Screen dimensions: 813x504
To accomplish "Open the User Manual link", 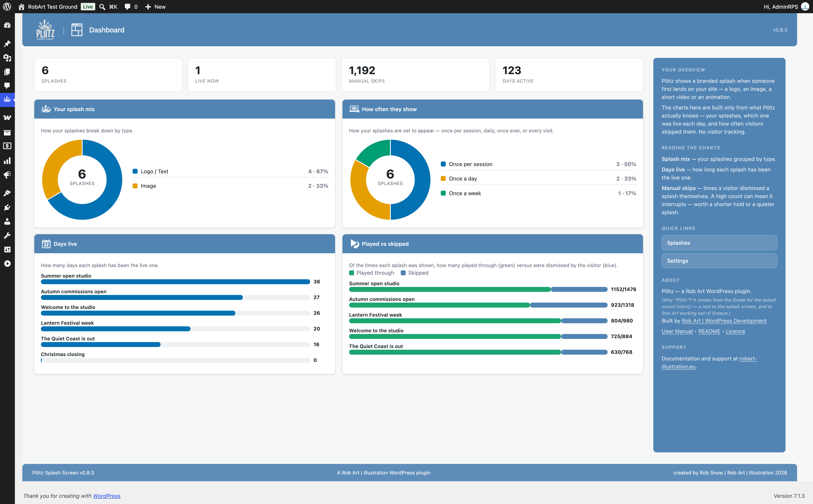I will coord(677,331).
